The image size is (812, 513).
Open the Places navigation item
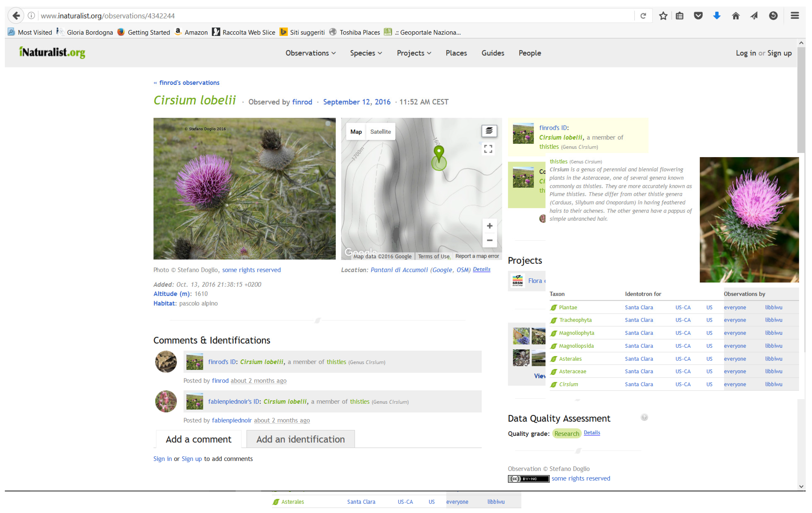tap(456, 53)
